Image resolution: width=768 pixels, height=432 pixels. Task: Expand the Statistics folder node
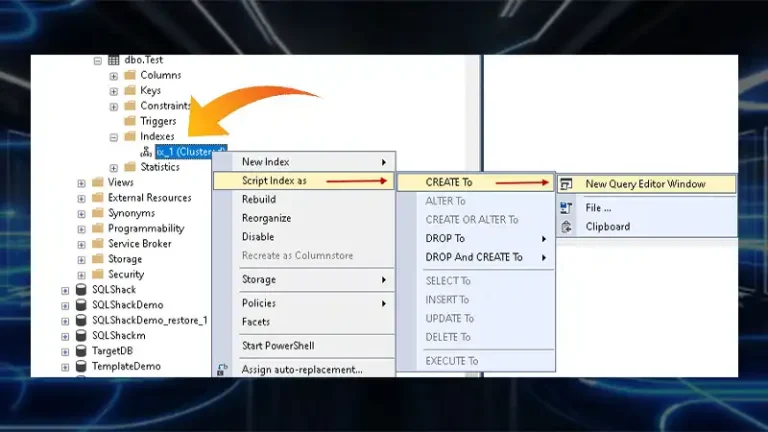[x=114, y=168]
